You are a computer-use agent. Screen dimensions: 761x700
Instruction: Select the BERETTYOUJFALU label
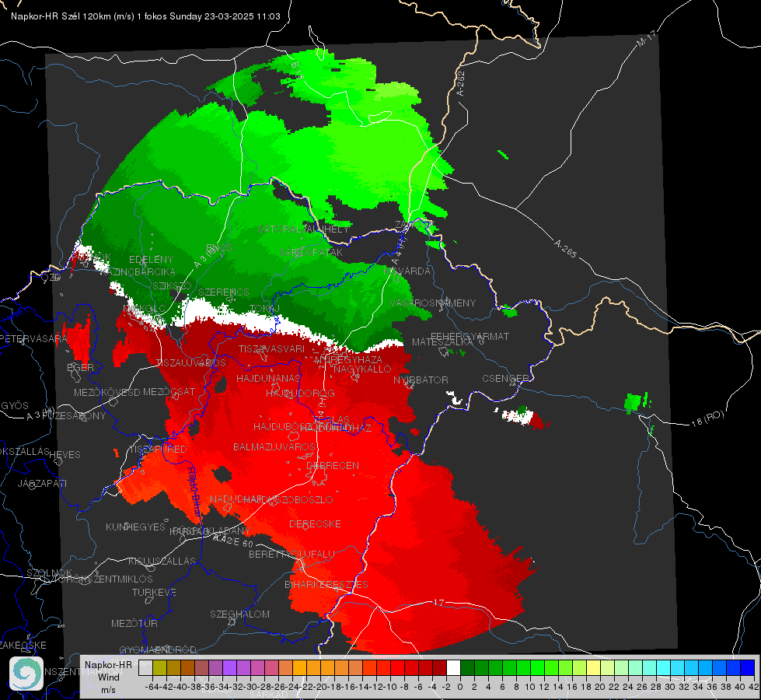(291, 555)
